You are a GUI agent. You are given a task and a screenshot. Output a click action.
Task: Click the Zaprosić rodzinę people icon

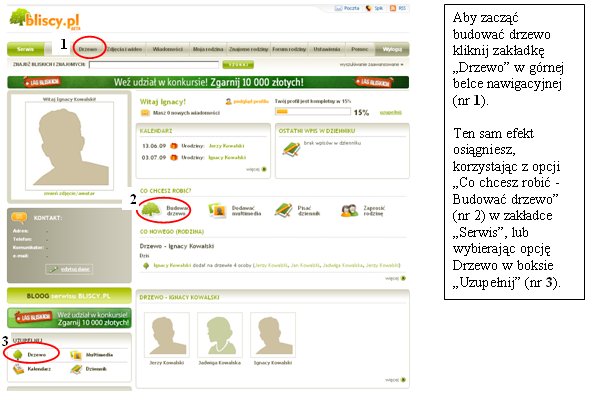click(x=349, y=210)
